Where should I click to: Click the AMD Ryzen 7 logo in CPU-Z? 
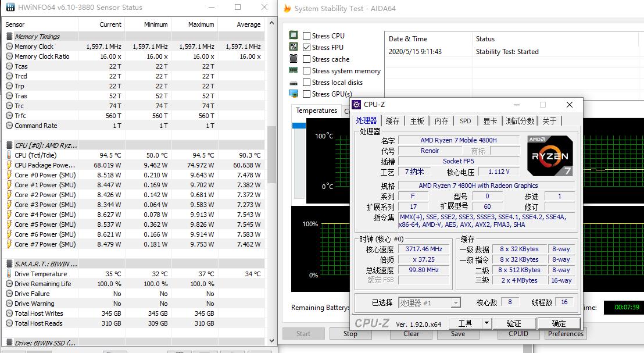click(x=550, y=156)
